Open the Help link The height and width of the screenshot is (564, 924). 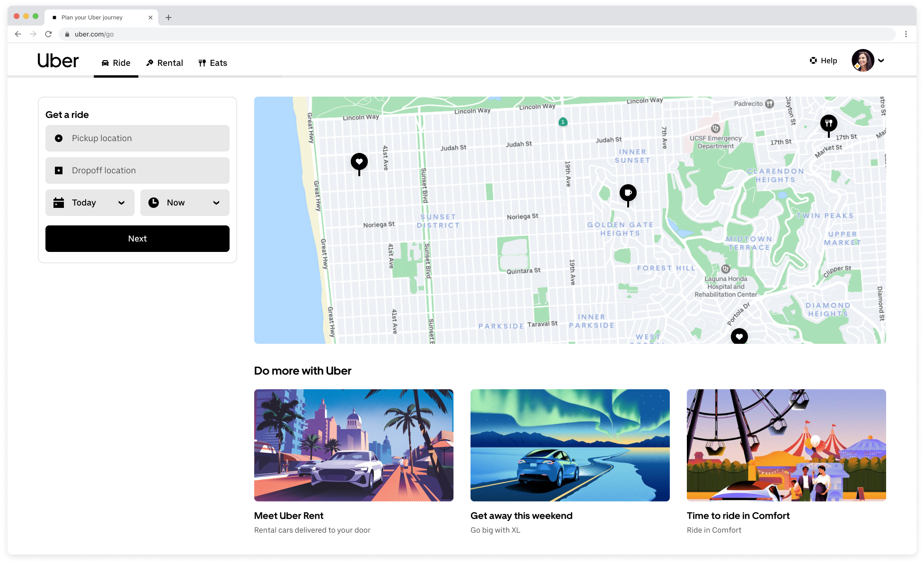click(x=823, y=61)
